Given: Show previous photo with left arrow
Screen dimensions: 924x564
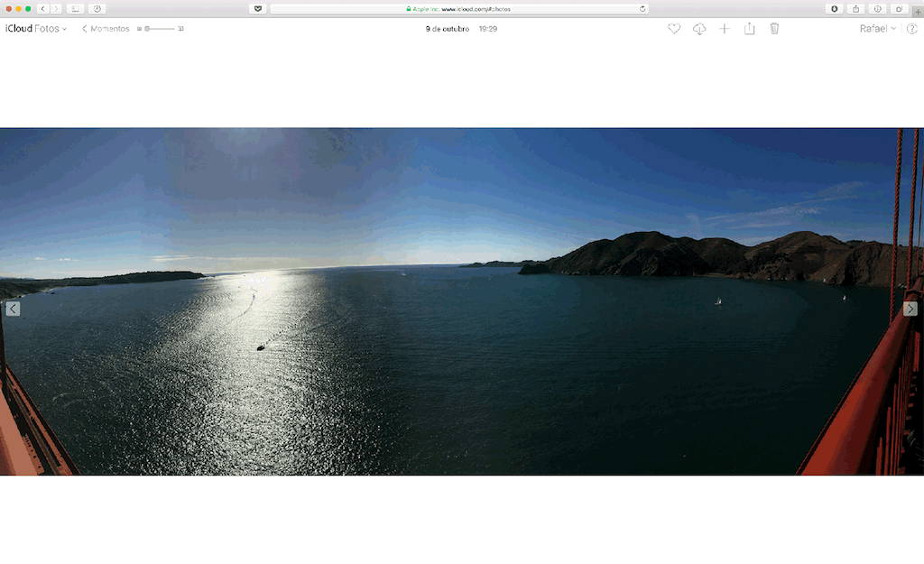Looking at the screenshot, I should (13, 309).
